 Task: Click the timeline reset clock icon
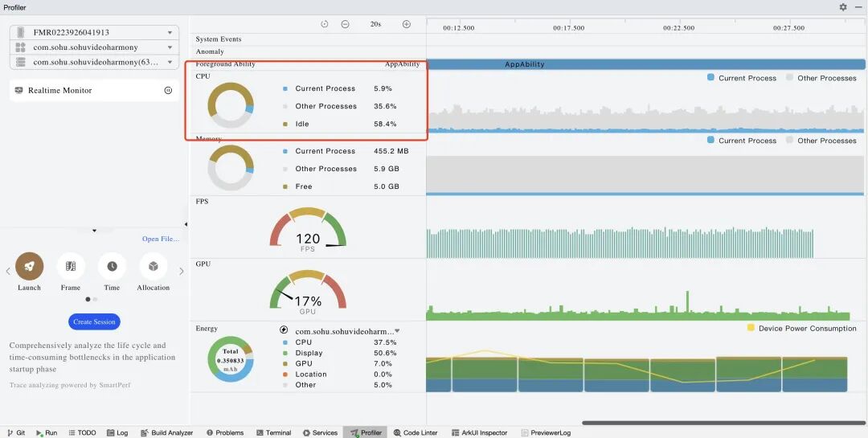[325, 24]
